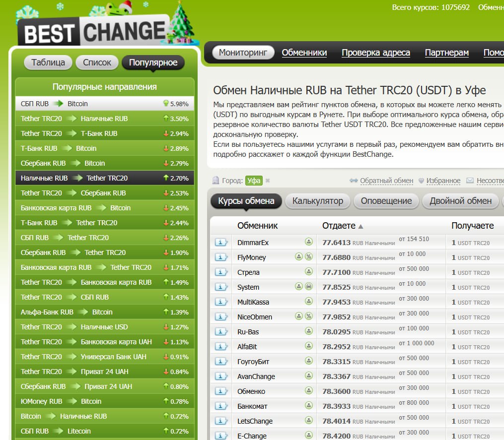
Task: Open the Обменники menu item
Action: pos(304,53)
